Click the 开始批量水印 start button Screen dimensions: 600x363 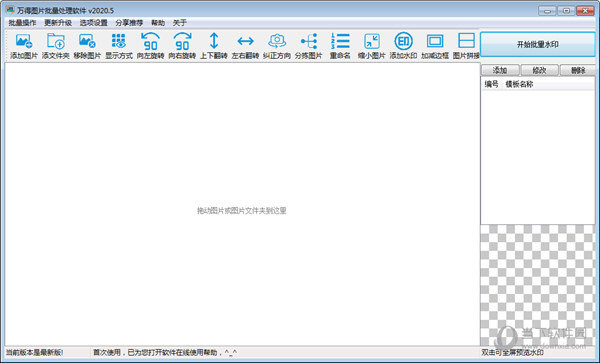[538, 44]
